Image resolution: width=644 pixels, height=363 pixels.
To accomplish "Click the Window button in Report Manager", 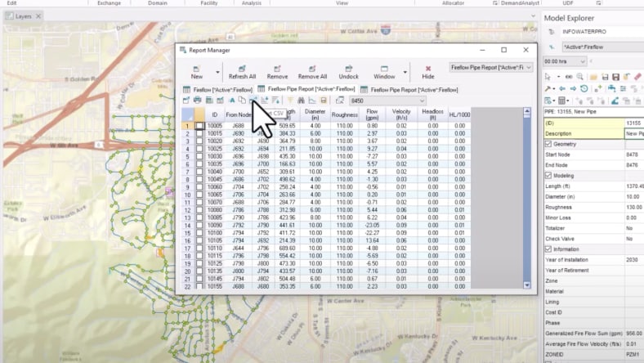I will (x=384, y=71).
